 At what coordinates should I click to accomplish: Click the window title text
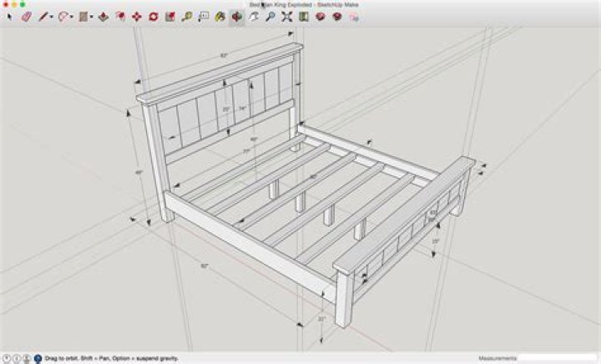[x=304, y=5]
